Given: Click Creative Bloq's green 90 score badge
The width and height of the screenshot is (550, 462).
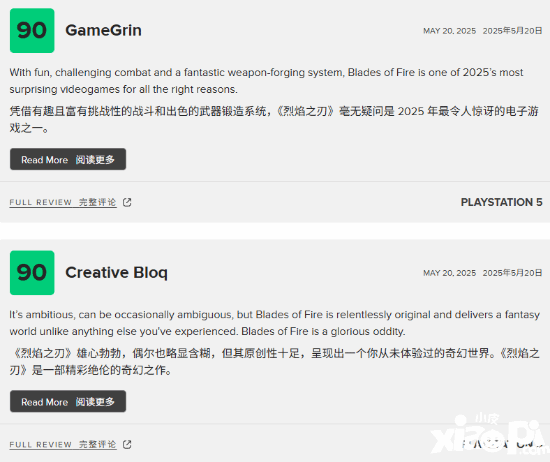Looking at the screenshot, I should 32,273.
